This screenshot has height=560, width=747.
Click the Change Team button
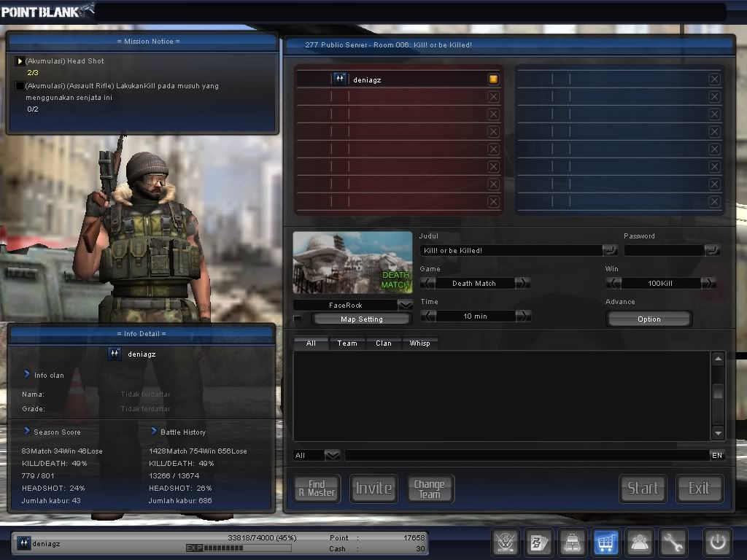tap(430, 489)
